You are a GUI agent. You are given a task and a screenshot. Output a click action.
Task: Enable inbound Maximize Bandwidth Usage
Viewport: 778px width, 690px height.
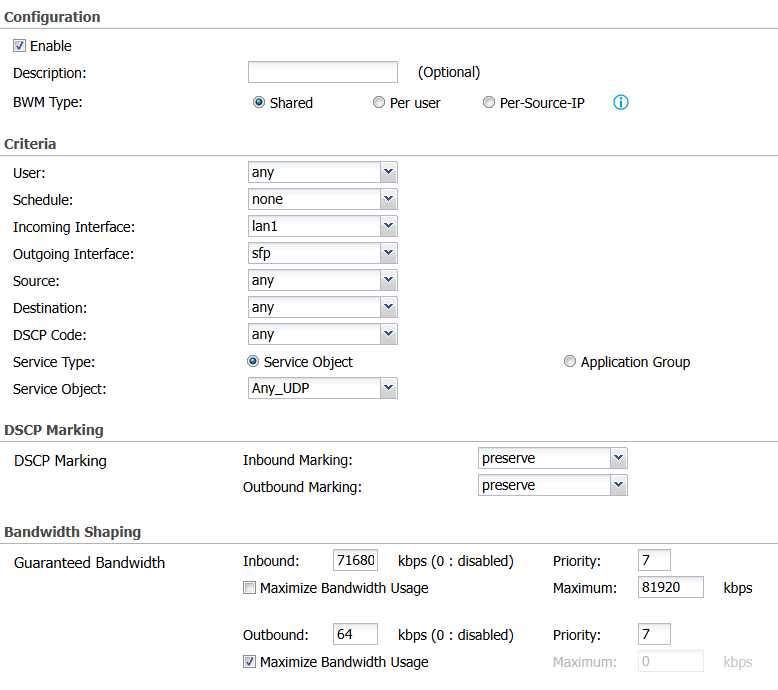(249, 588)
